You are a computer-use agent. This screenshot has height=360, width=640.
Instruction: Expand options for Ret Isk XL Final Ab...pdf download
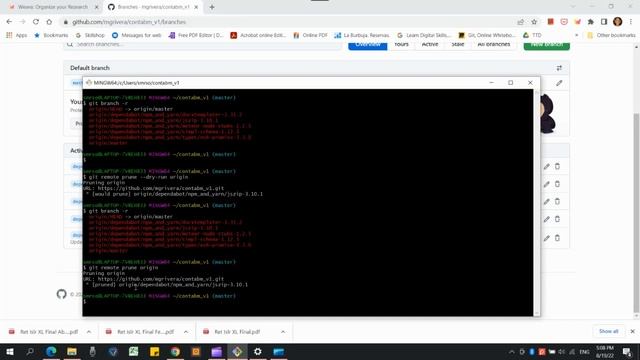[89, 332]
